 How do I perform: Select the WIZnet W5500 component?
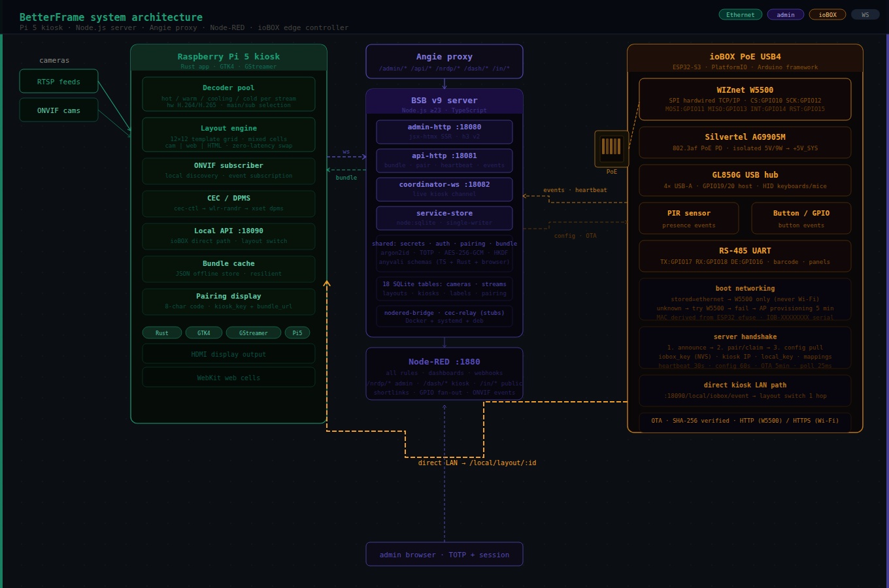745,99
